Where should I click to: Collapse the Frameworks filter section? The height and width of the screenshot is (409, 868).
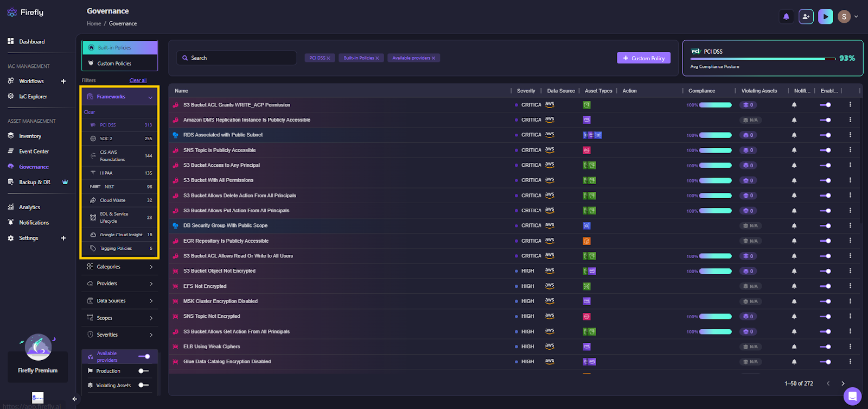click(150, 97)
